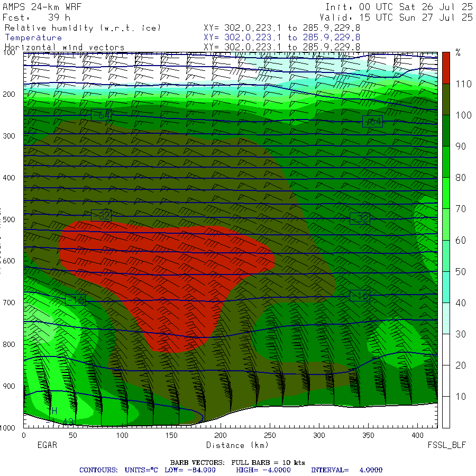Click the pale cyan colorbar segment between 30 and 40

coord(446,318)
